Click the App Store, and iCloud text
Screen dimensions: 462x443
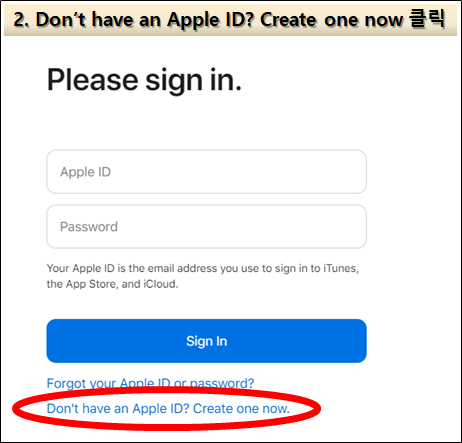tap(122, 284)
